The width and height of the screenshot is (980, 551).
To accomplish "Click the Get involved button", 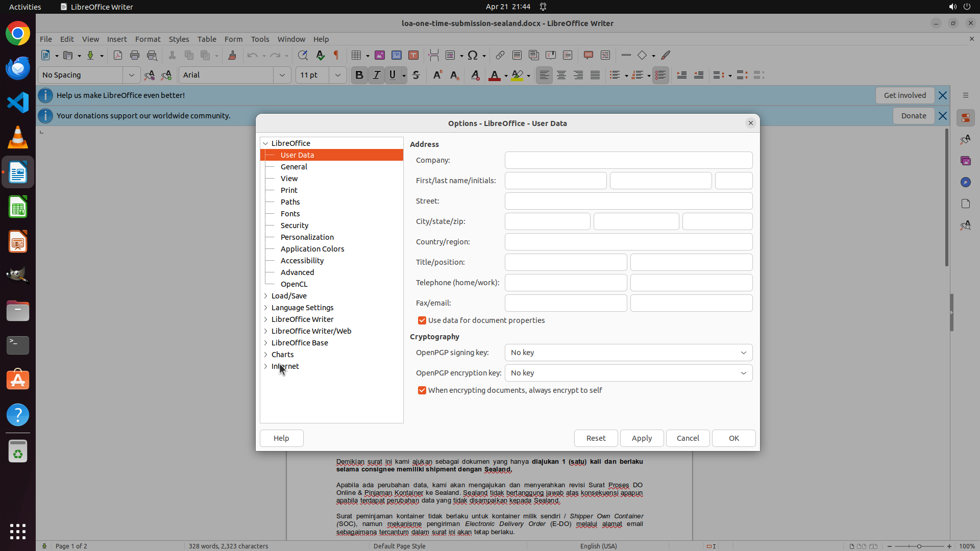I will (904, 95).
